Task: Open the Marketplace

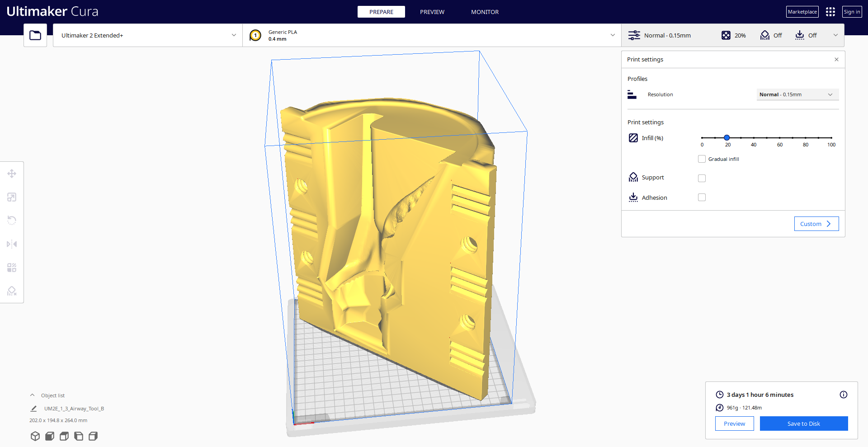Action: (x=802, y=12)
